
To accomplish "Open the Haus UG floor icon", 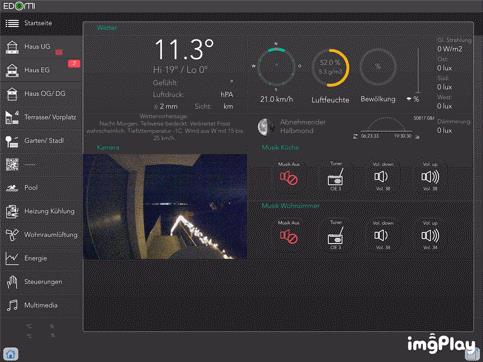I will pyautogui.click(x=12, y=47).
